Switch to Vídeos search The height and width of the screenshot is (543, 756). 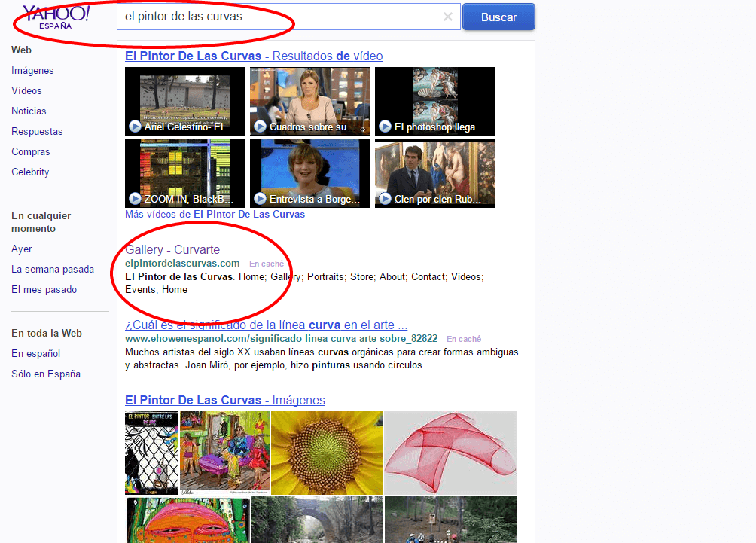[26, 90]
